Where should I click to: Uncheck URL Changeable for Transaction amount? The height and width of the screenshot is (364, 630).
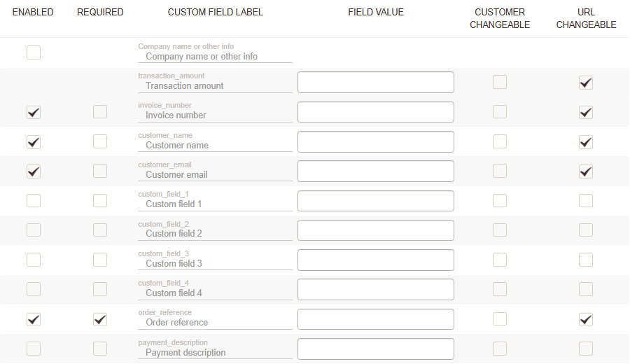click(586, 83)
